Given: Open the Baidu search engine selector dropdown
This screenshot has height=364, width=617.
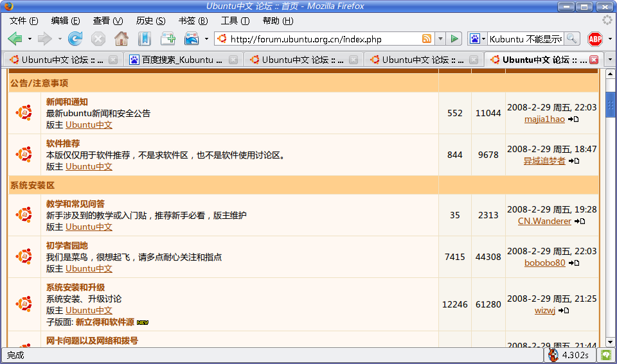Looking at the screenshot, I should pyautogui.click(x=483, y=39).
